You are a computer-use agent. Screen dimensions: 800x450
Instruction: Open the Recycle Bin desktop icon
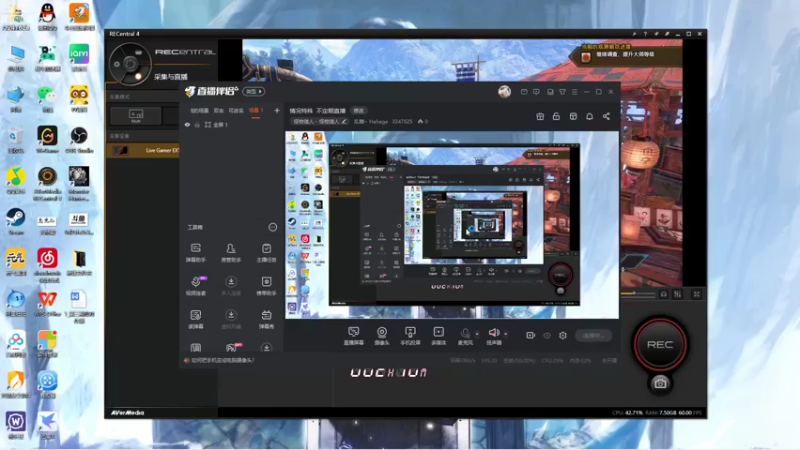[x=16, y=139]
